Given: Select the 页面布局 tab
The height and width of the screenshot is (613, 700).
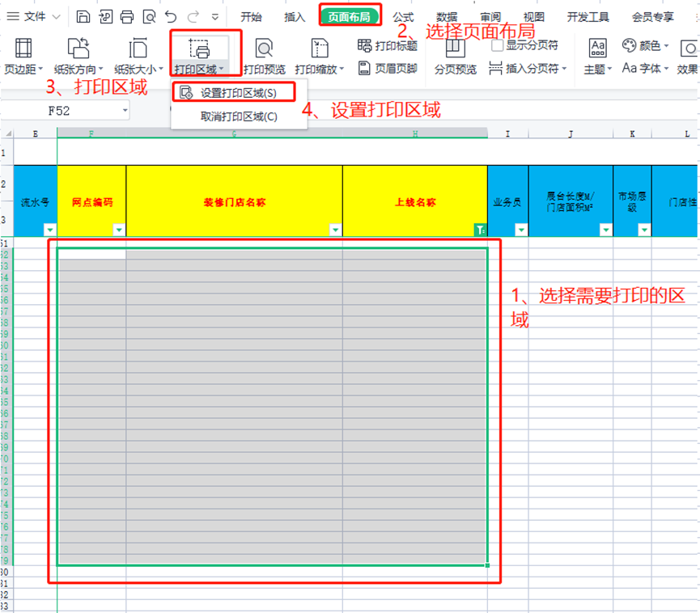Looking at the screenshot, I should pyautogui.click(x=349, y=17).
